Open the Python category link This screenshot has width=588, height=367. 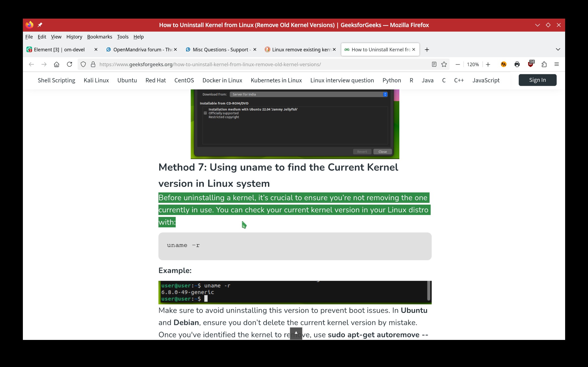point(392,80)
